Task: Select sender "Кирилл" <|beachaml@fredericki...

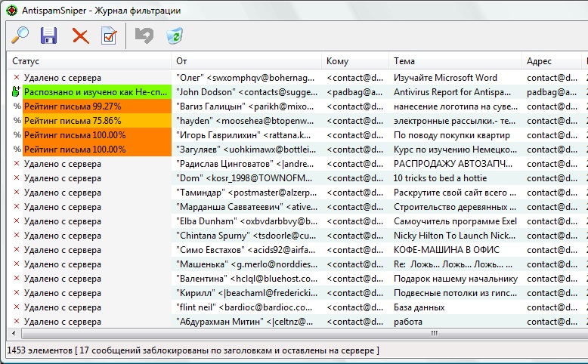Action: 246,293
